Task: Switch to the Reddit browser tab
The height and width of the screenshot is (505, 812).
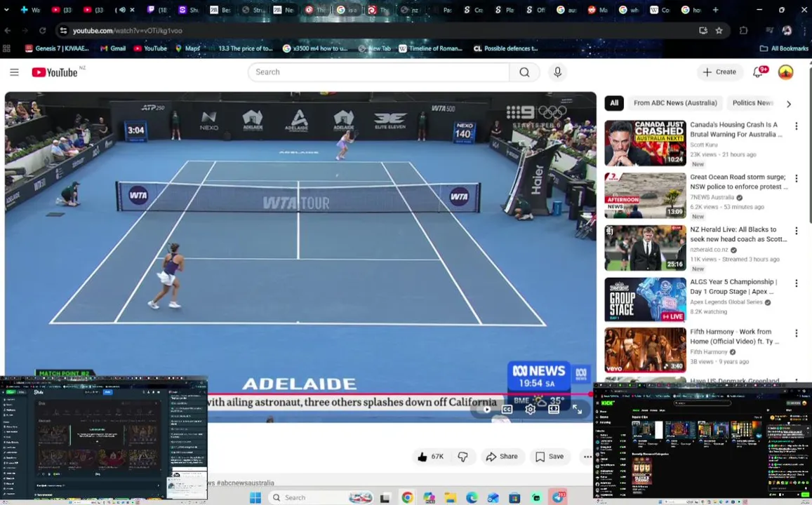Action: (598, 10)
